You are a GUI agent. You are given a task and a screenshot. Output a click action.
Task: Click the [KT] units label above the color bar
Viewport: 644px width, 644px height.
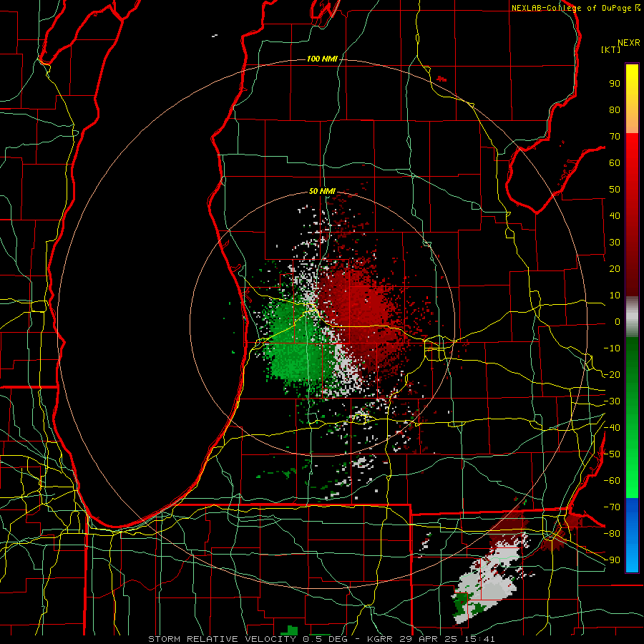[x=610, y=49]
